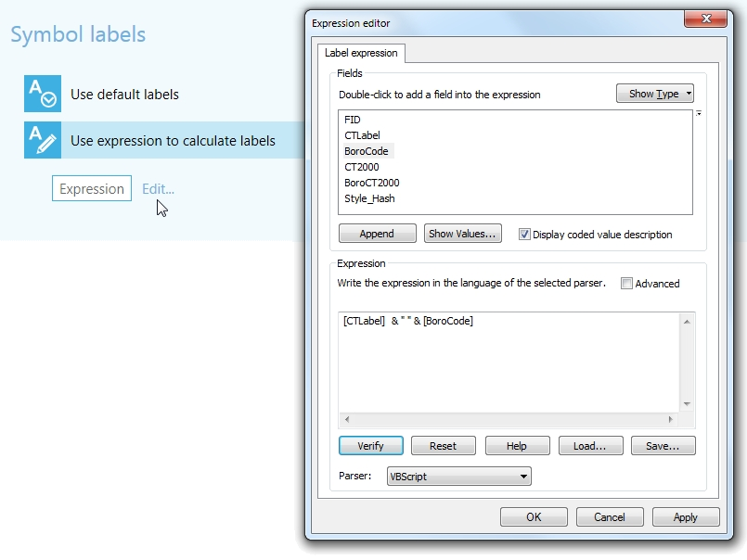This screenshot has width=747, height=560.
Task: Select the BoroCode field in the list
Action: [x=367, y=151]
